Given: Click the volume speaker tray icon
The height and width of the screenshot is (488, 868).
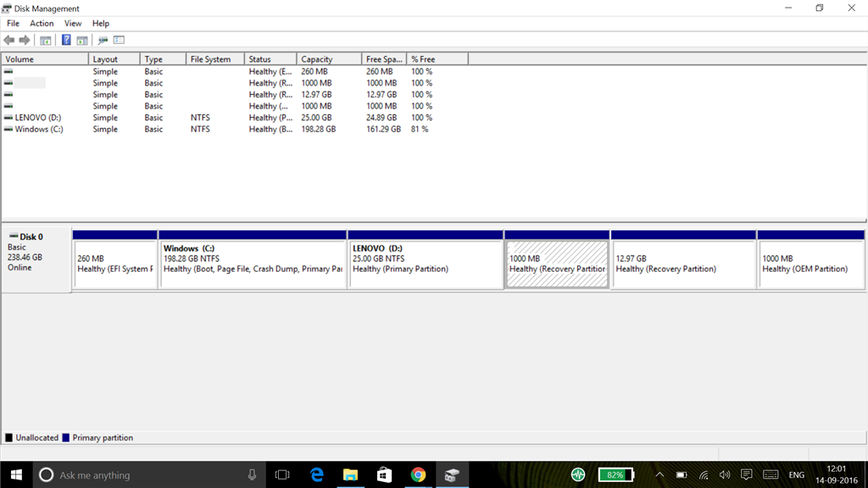Looking at the screenshot, I should (x=725, y=474).
